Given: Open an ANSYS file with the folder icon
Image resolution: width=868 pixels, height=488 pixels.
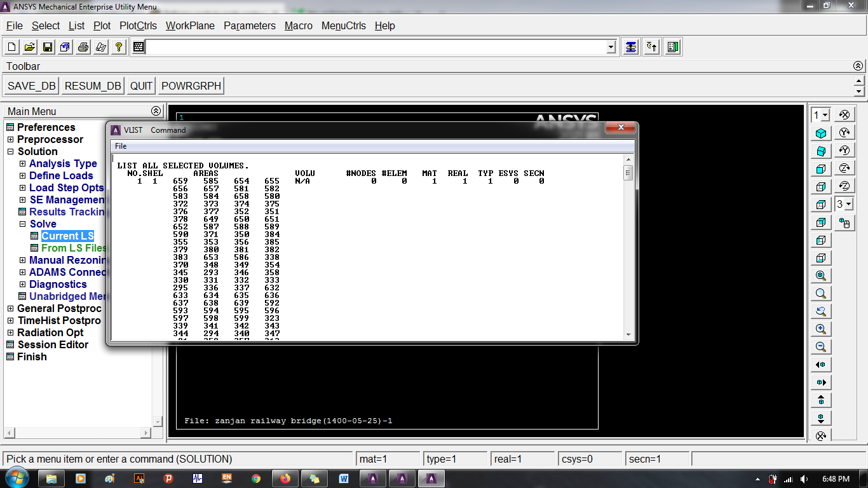Looking at the screenshot, I should pyautogui.click(x=30, y=47).
